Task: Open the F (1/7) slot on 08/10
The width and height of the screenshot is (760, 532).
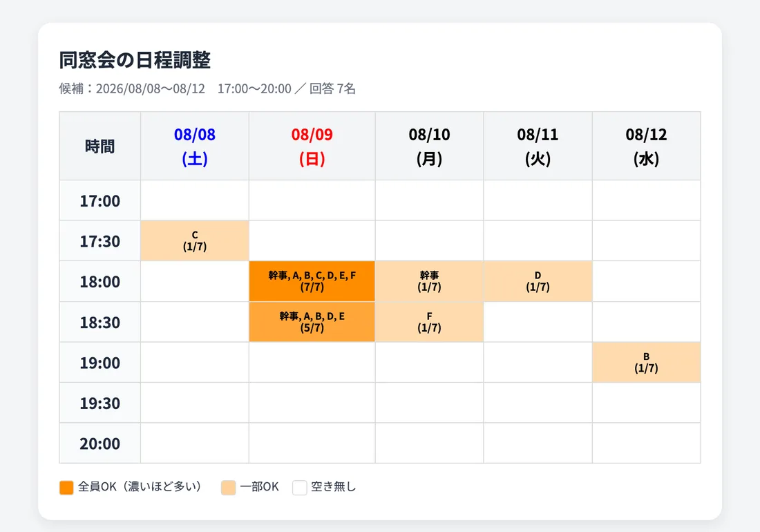Action: 430,322
